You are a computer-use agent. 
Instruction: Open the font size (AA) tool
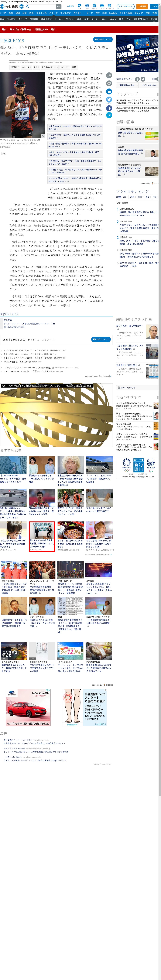[109, 75]
